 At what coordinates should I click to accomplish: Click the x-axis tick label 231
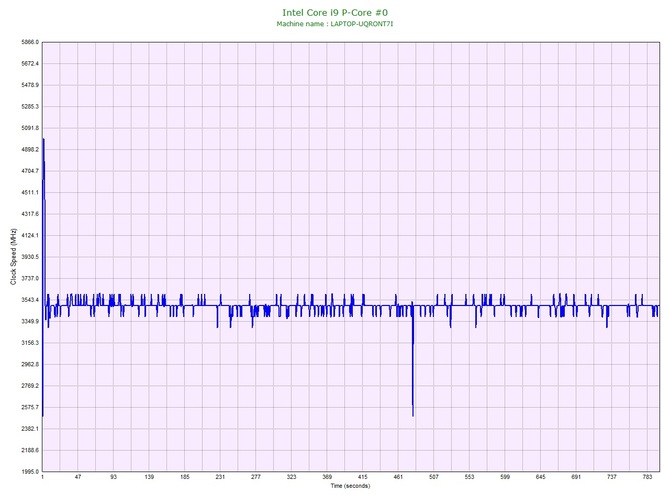click(x=220, y=477)
